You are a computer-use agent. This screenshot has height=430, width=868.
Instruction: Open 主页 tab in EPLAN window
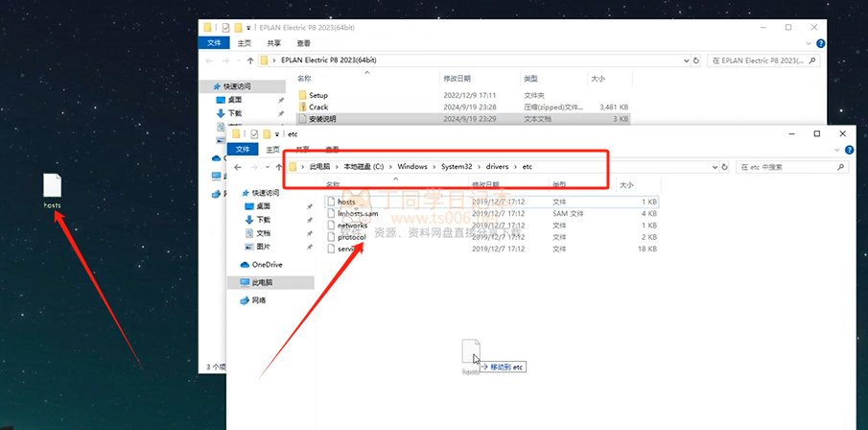click(245, 43)
